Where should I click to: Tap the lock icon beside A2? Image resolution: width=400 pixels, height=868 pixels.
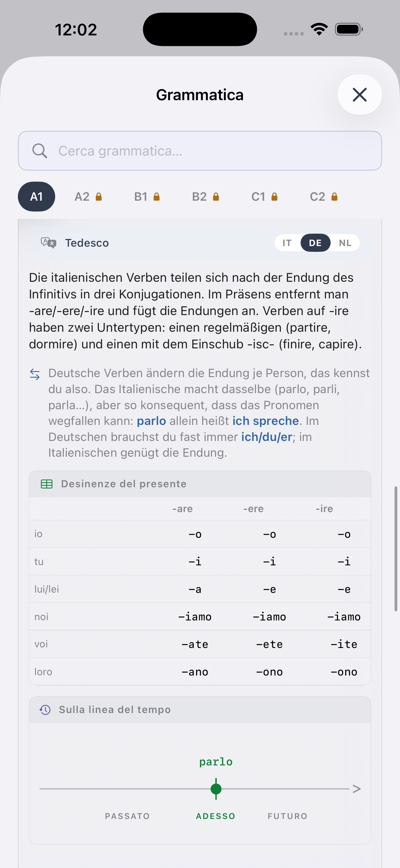tap(98, 196)
